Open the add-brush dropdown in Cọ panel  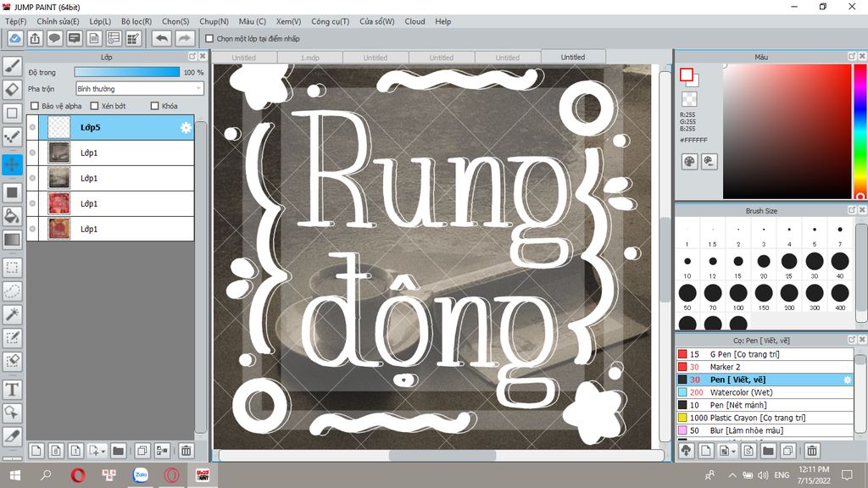coord(733,452)
